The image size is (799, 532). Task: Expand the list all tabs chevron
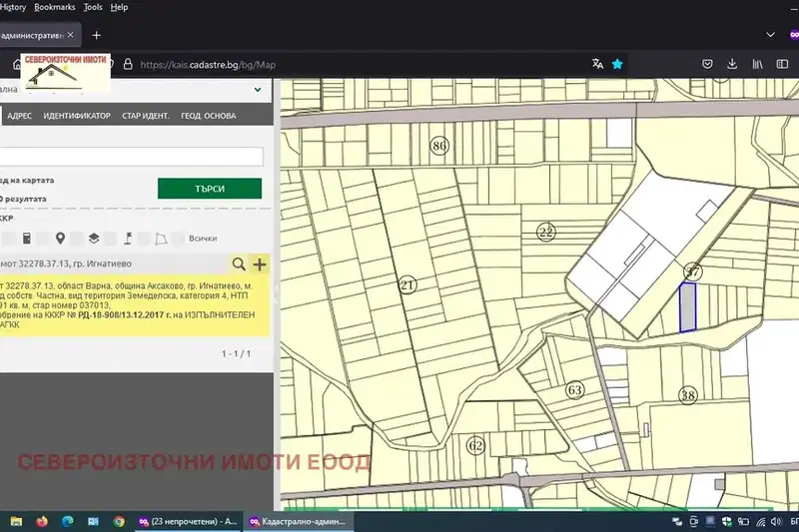(770, 35)
